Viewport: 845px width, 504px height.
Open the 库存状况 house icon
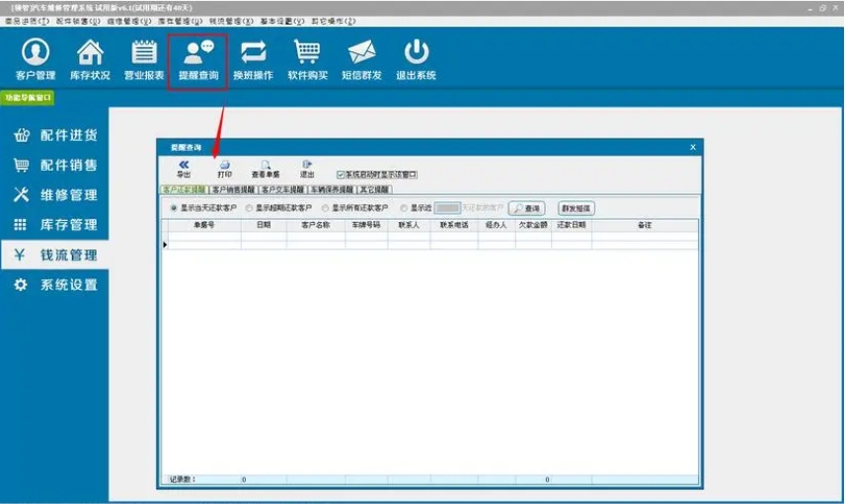(90, 60)
